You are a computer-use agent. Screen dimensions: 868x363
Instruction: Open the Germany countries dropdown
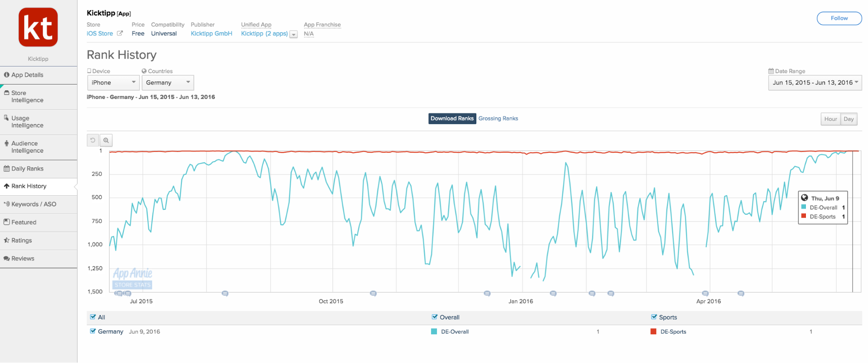coord(168,82)
